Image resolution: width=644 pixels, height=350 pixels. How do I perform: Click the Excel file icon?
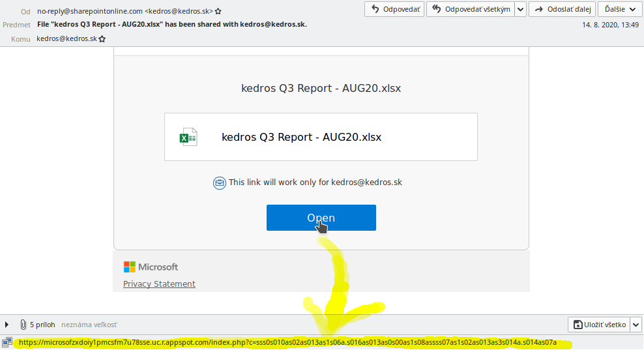point(188,138)
